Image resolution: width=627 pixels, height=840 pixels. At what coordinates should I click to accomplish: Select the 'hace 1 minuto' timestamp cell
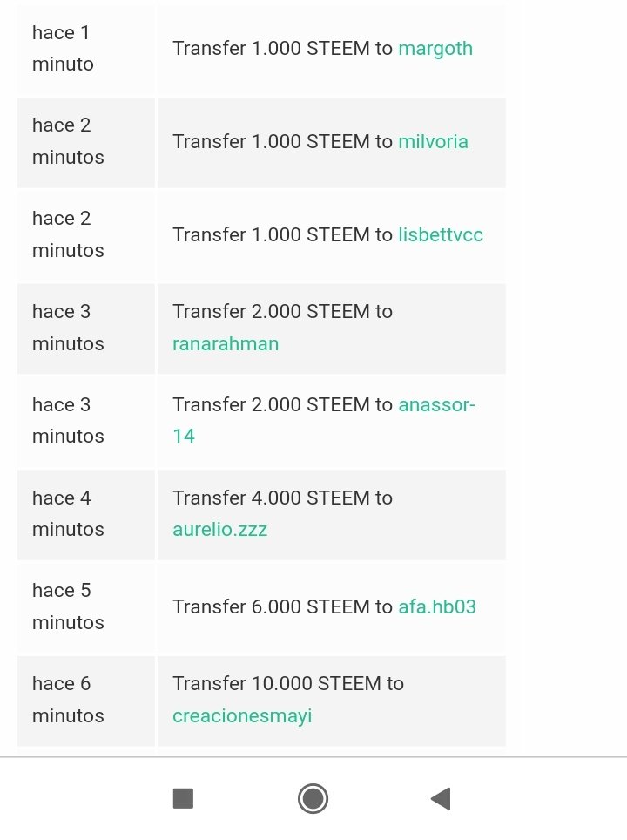86,50
